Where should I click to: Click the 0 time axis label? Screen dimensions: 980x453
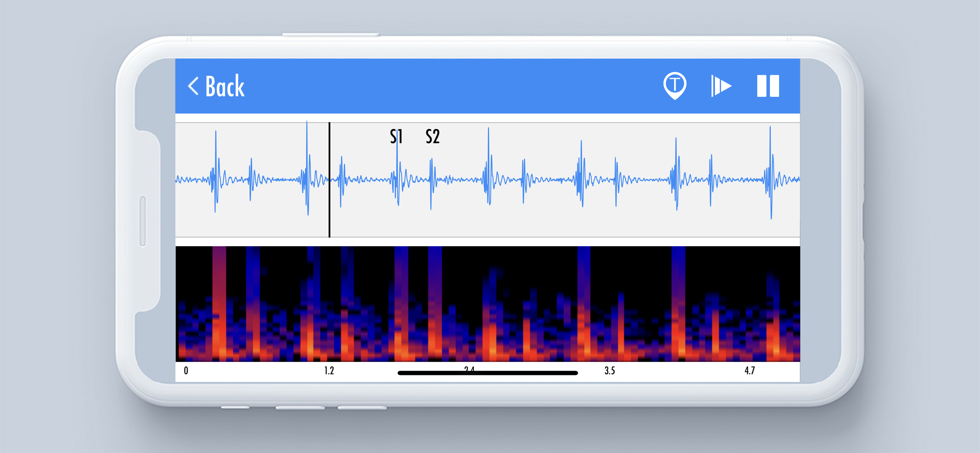[186, 371]
